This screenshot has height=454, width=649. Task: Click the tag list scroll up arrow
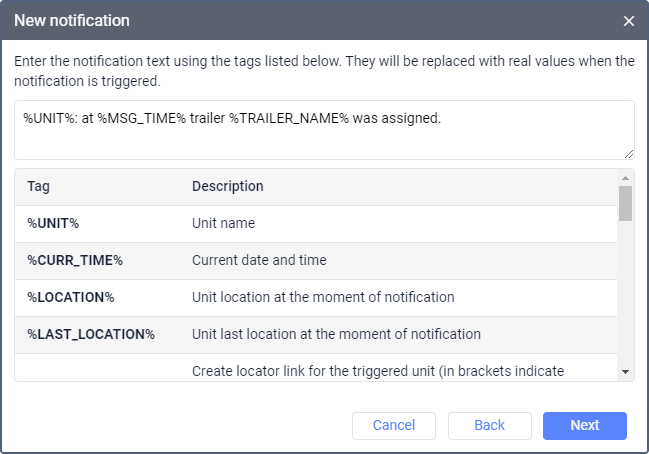(x=625, y=177)
